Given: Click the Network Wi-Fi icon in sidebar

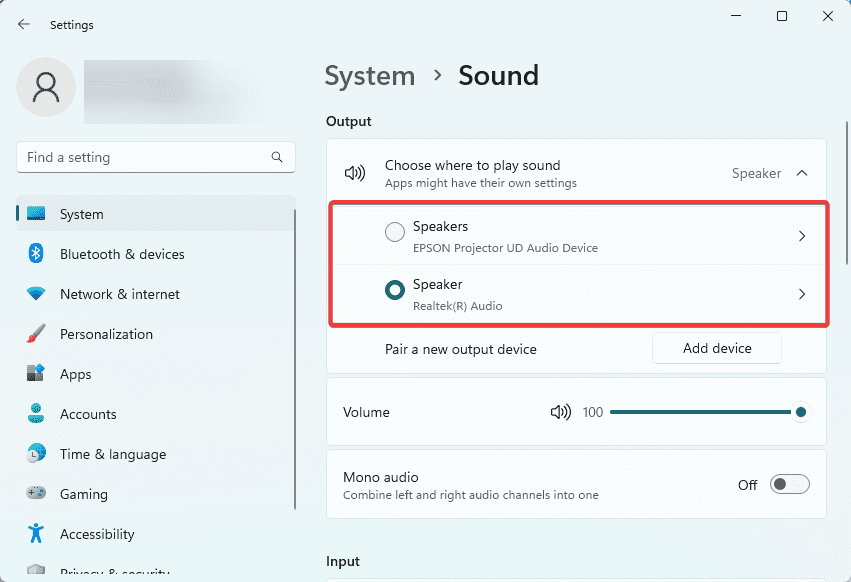Looking at the screenshot, I should [36, 294].
